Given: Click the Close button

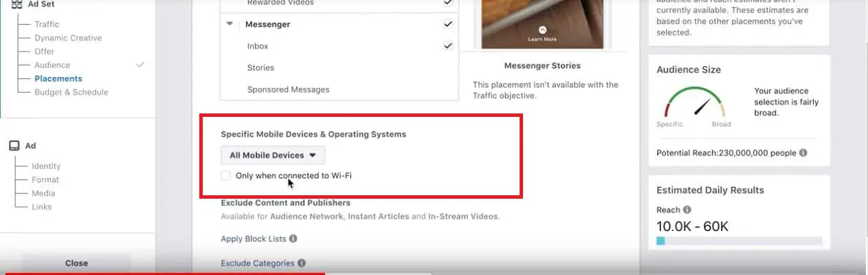Looking at the screenshot, I should [x=76, y=263].
